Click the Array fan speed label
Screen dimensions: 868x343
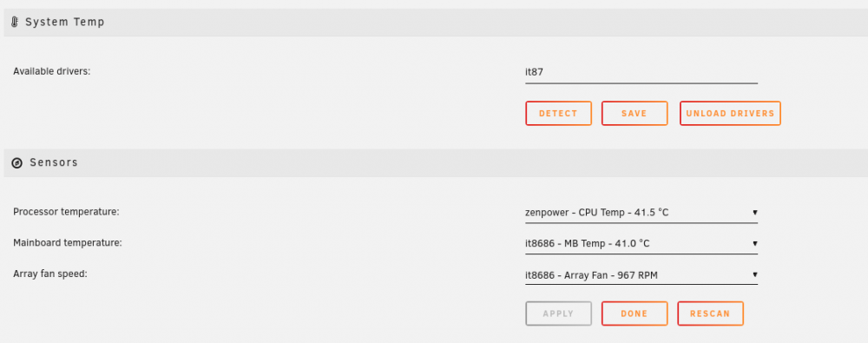(x=50, y=274)
